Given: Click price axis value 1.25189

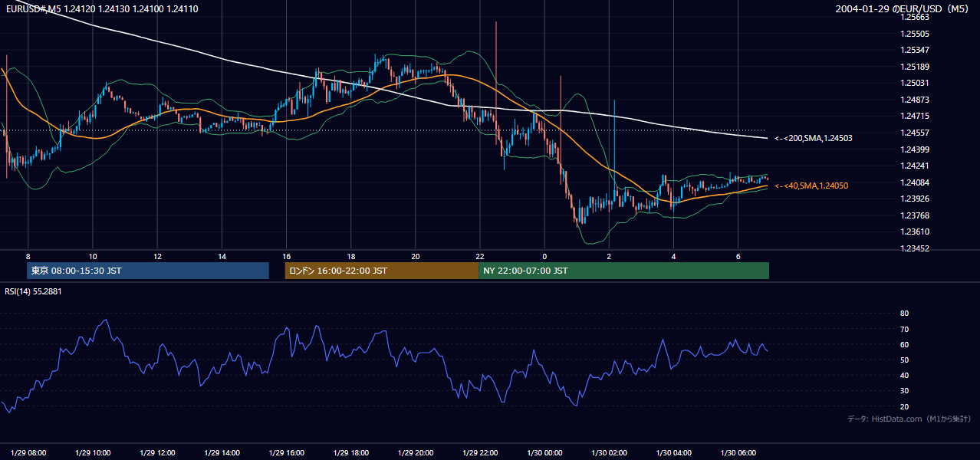Looking at the screenshot, I should (916, 67).
